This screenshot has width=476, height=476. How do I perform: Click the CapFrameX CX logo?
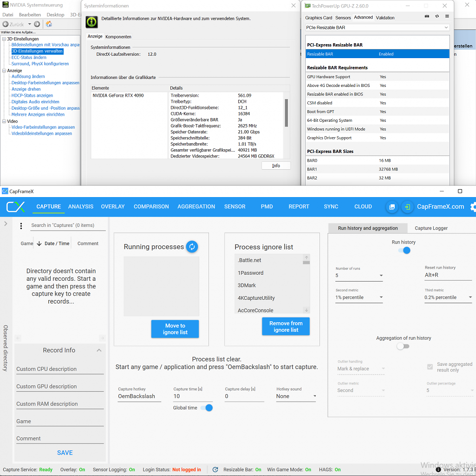[x=15, y=207]
